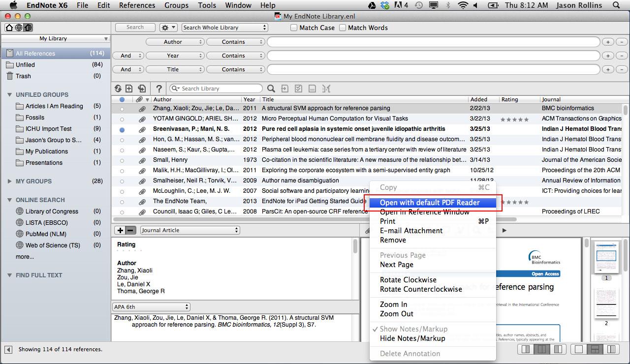Choose the left-most layout of first layout group
Image resolution: width=630 pixels, height=364 pixels.
pos(525,349)
